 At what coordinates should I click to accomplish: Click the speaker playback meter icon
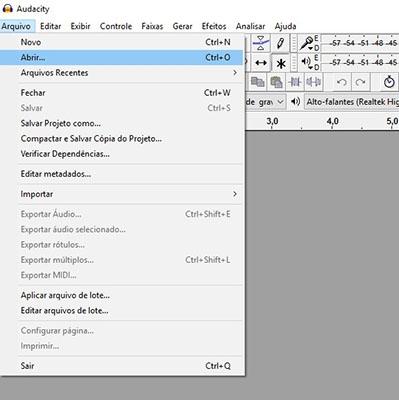pos(306,62)
